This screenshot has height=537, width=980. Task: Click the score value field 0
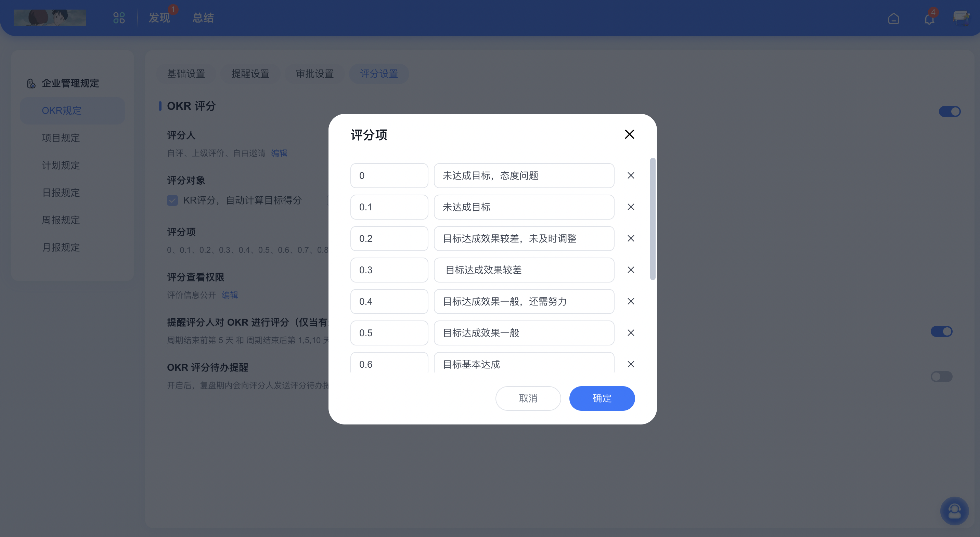pos(389,176)
